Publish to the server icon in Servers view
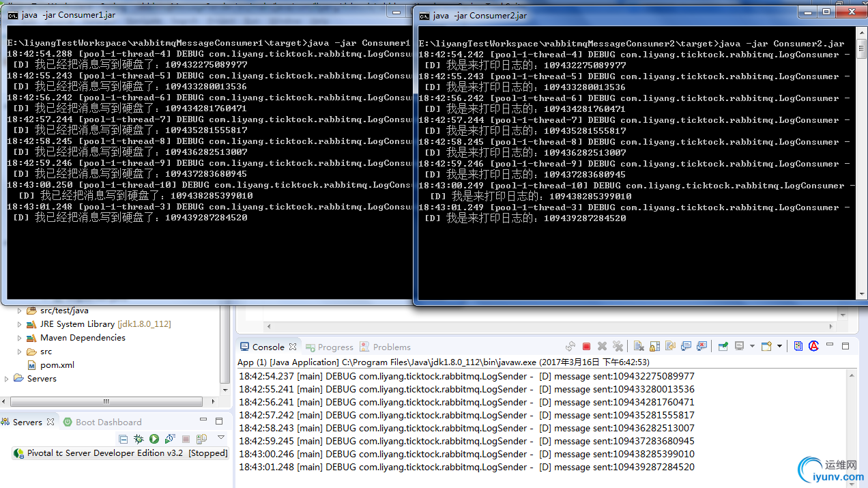This screenshot has height=488, width=868. [201, 439]
